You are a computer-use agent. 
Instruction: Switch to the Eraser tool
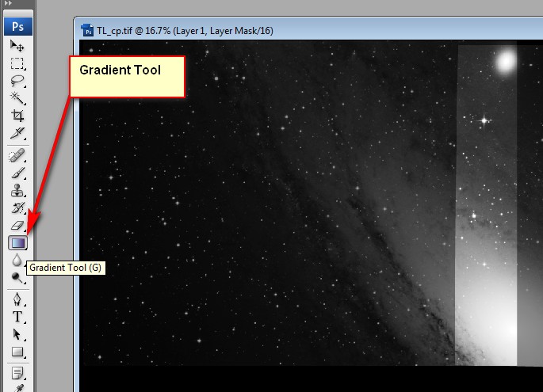(17, 225)
